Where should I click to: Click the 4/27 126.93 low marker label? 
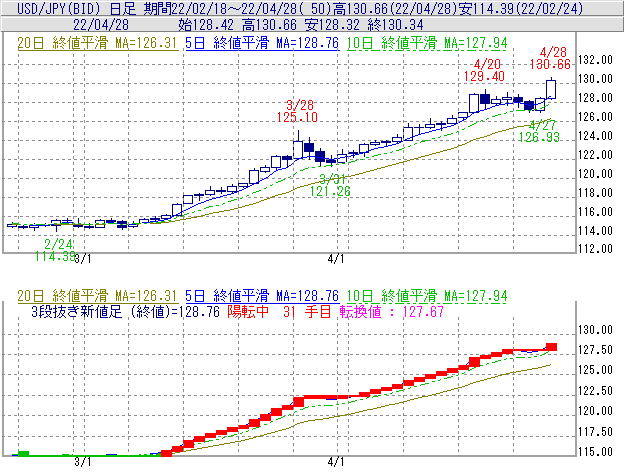click(540, 131)
